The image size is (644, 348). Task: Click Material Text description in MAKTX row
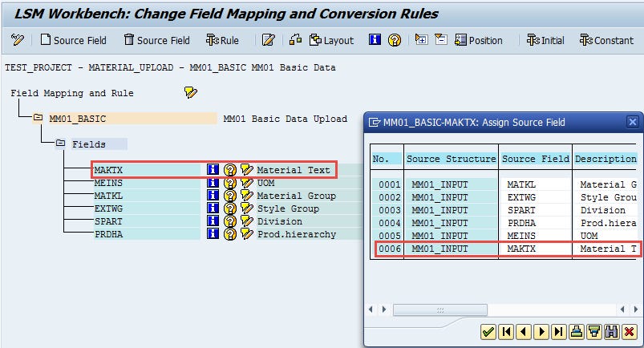(294, 170)
